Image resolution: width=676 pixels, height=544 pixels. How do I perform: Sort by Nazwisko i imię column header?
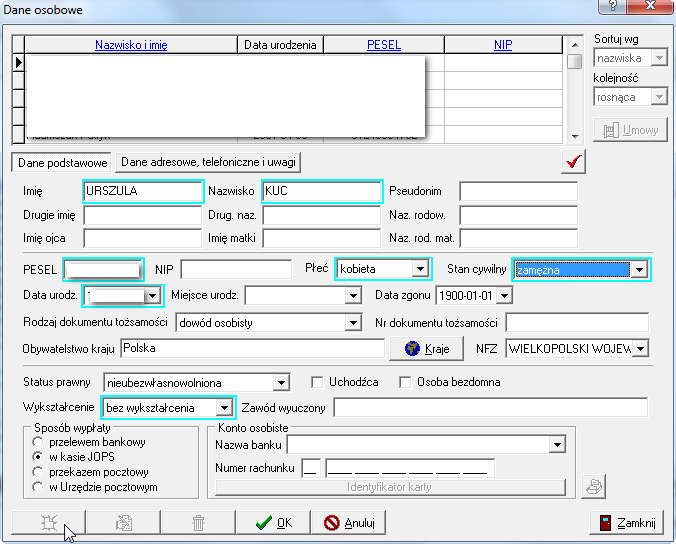[131, 45]
